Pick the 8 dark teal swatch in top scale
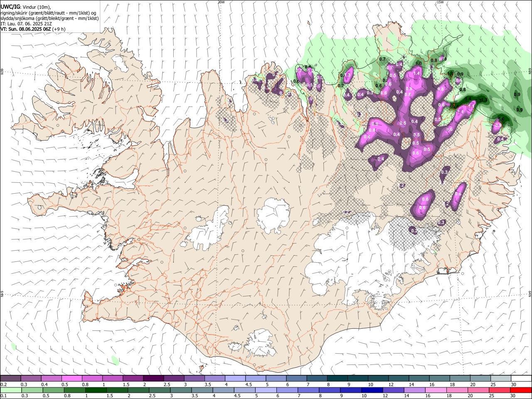 pos(337,378)
